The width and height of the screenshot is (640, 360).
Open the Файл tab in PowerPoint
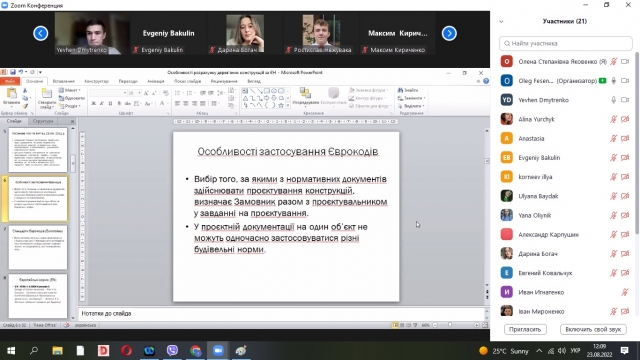pyautogui.click(x=10, y=81)
